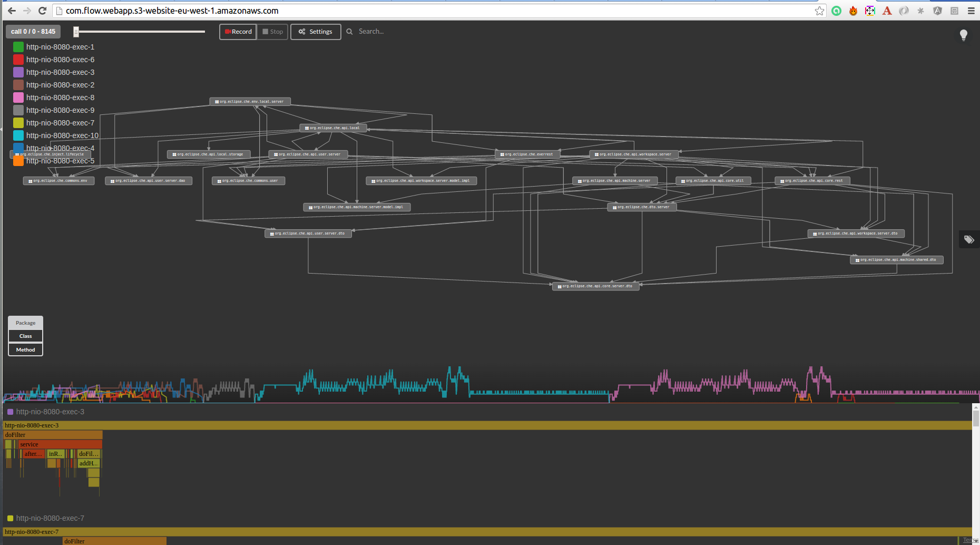
Task: Switch to the Class view
Action: click(x=25, y=336)
